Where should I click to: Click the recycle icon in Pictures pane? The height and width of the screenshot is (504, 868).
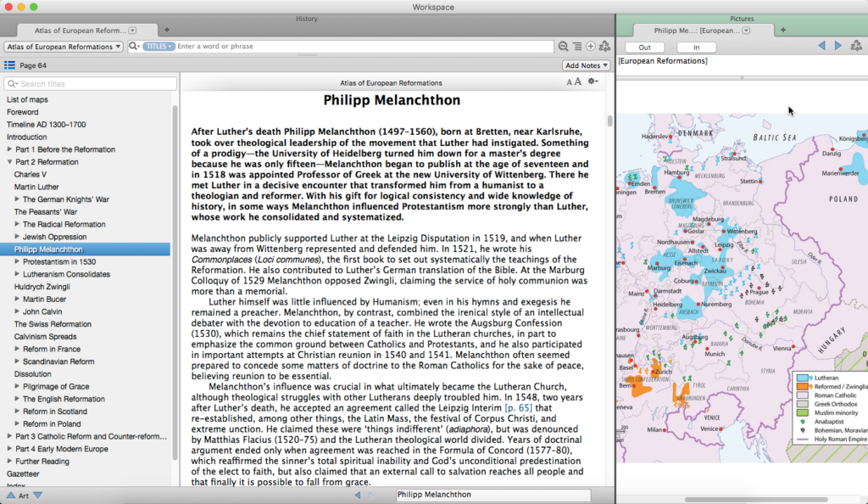click(x=856, y=47)
